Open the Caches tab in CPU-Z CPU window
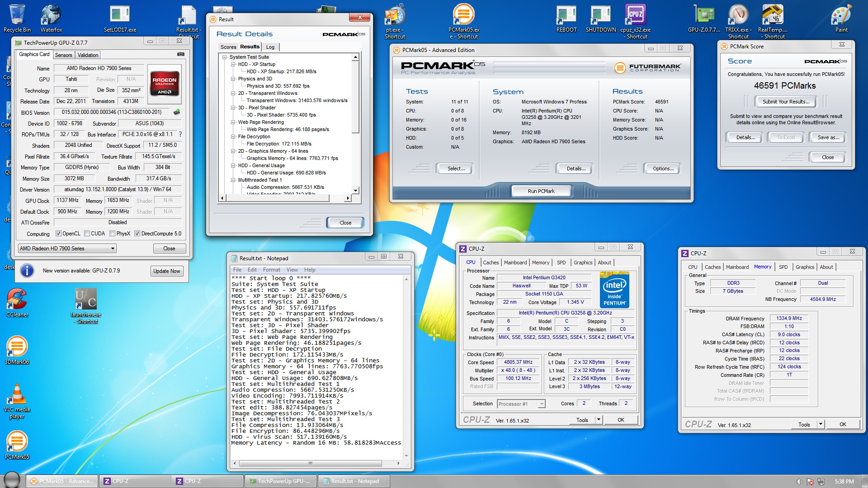This screenshot has width=868, height=488. point(491,263)
